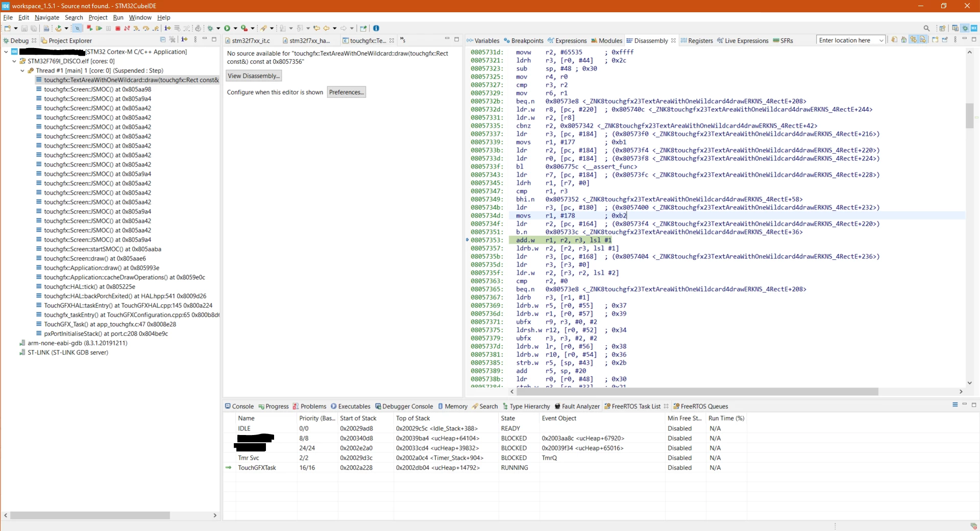This screenshot has width=980, height=531.
Task: Open the Live Expressions tab
Action: [x=743, y=40]
